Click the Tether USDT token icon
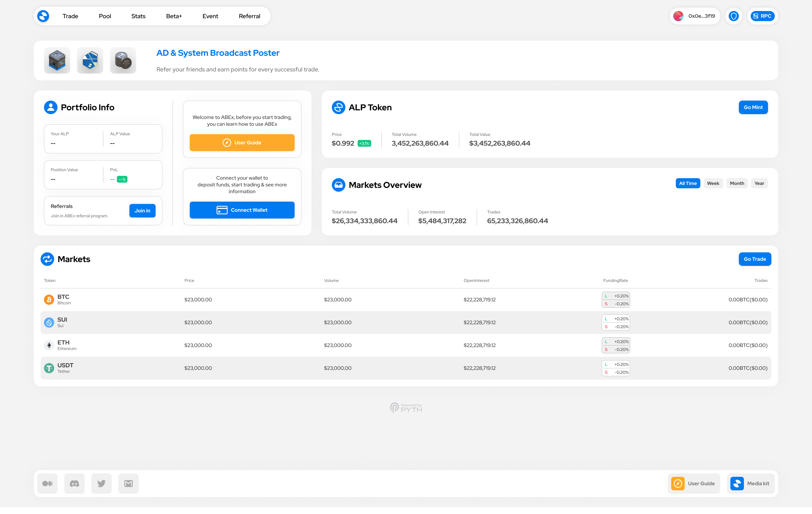This screenshot has width=812, height=514. coord(49,368)
